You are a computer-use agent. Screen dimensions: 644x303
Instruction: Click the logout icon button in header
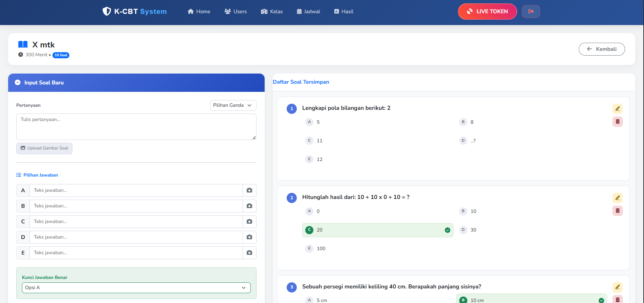click(x=531, y=12)
